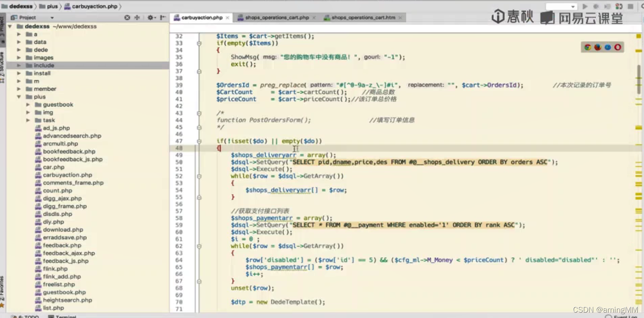Open in Firefox browser icon
Viewport: 644px width, 318px height.
click(597, 47)
